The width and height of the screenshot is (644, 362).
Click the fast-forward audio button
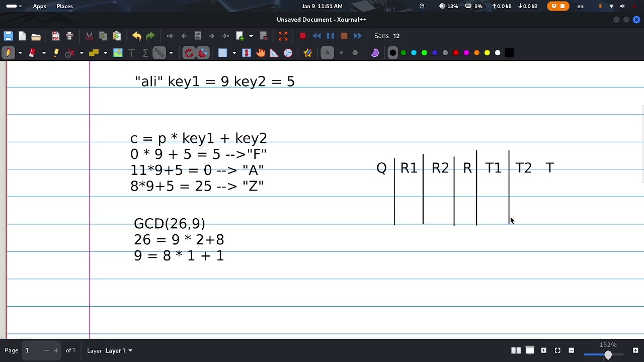click(358, 36)
